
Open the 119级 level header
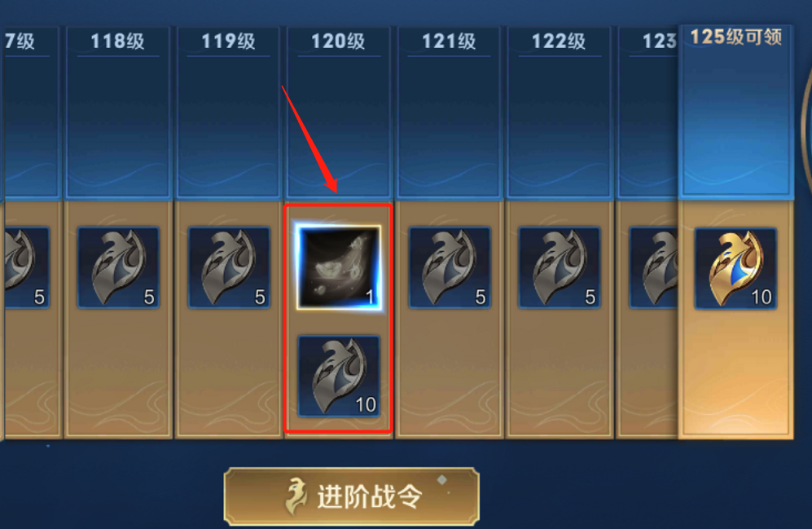pos(228,41)
